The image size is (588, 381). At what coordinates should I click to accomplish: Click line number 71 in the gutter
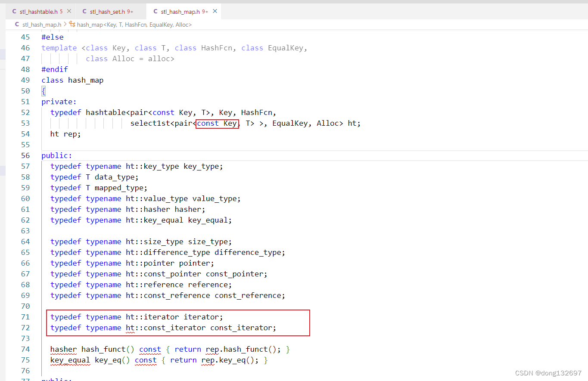(x=25, y=317)
